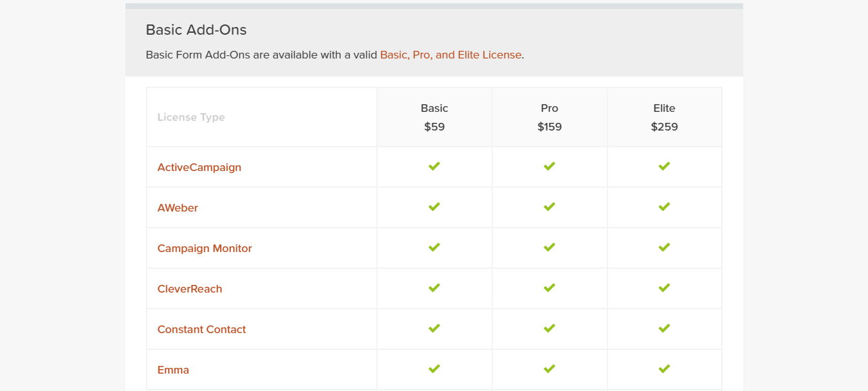Viewport: 868px width, 391px height.
Task: Select the Pro $159 column header
Action: point(549,117)
